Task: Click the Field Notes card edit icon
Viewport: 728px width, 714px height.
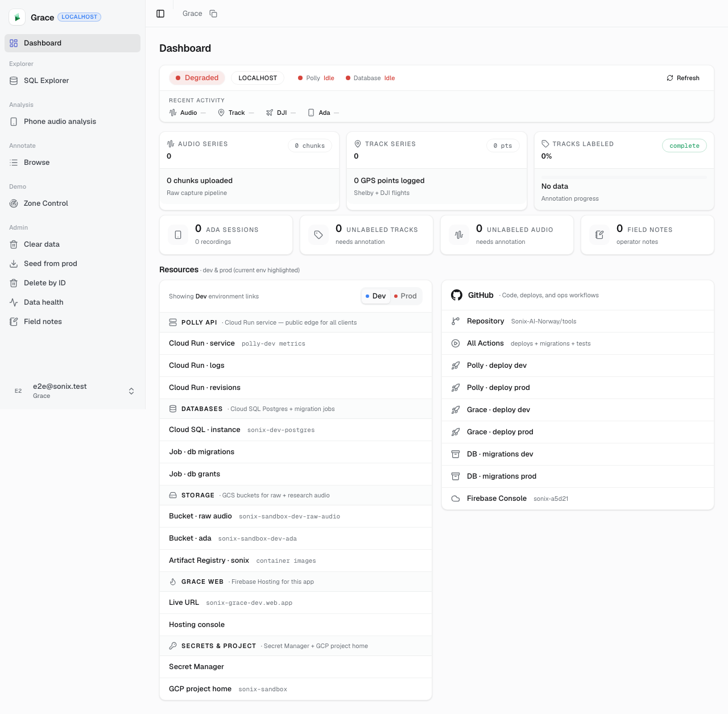Action: [599, 235]
